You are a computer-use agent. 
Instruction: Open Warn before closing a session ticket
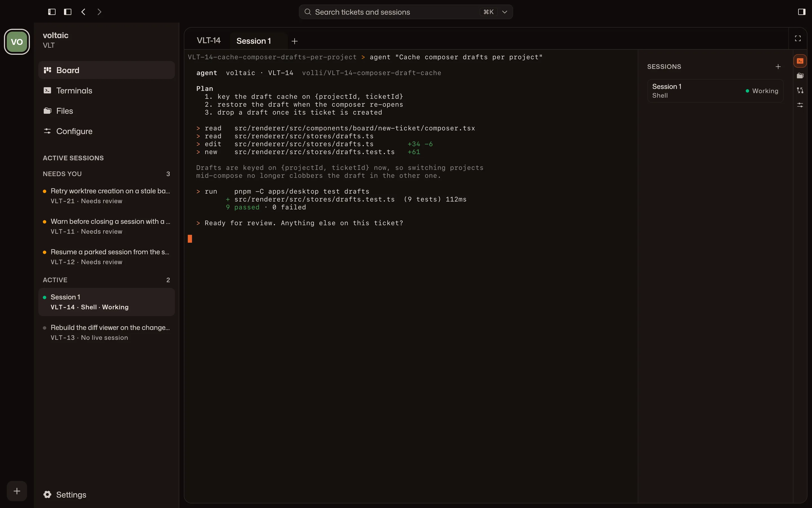click(x=106, y=226)
